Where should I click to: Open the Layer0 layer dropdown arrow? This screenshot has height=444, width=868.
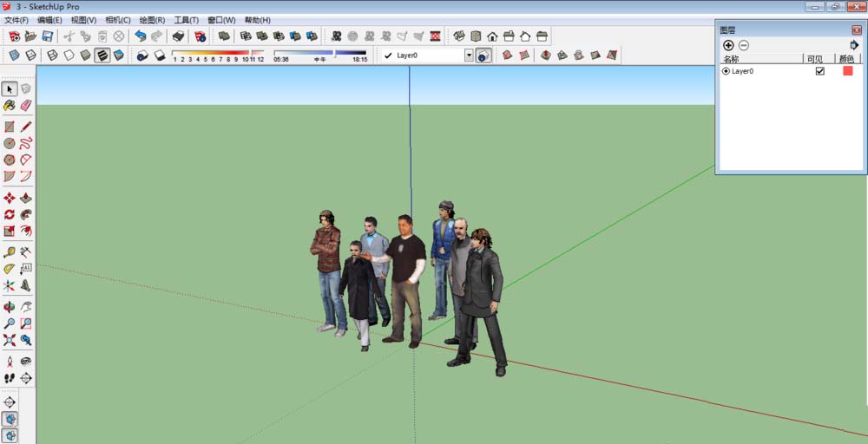(469, 55)
